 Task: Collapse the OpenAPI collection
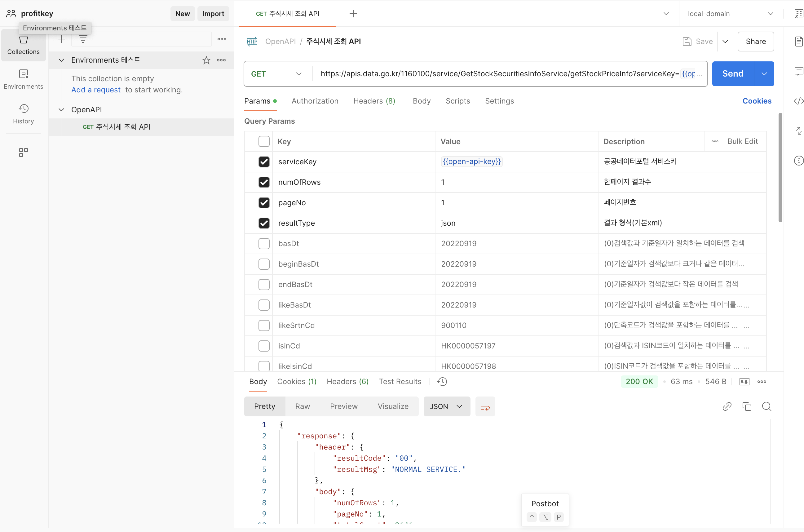pyautogui.click(x=61, y=109)
